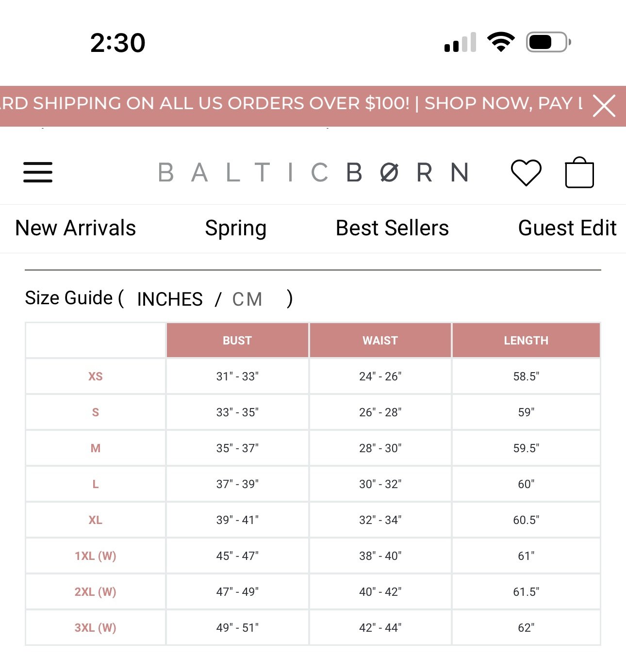The image size is (626, 672).
Task: Tap the shipping promotion banner text
Action: (291, 103)
